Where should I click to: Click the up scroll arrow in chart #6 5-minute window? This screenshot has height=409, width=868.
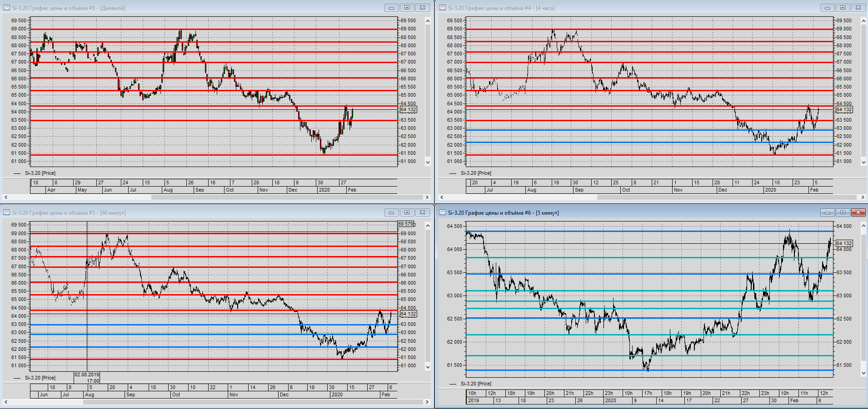[x=863, y=226]
